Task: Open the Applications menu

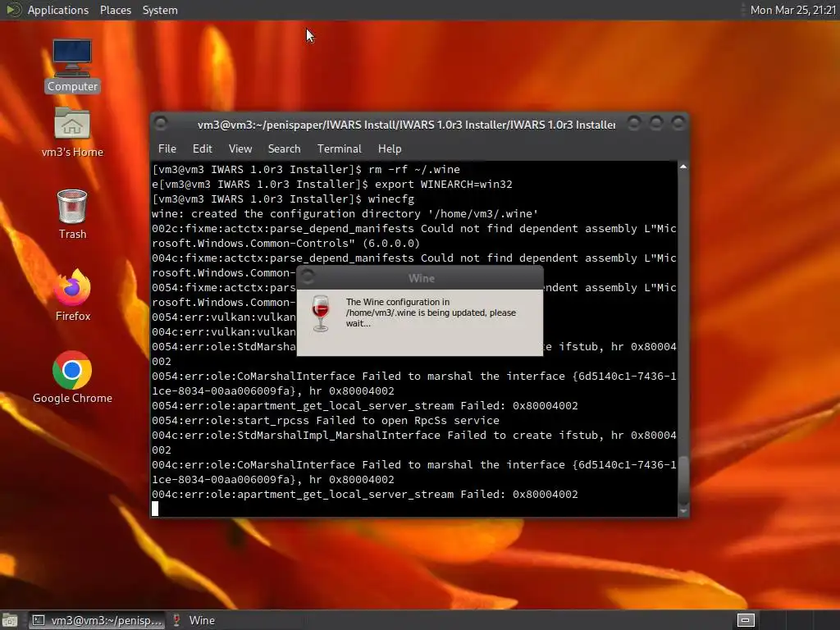Action: coord(58,10)
